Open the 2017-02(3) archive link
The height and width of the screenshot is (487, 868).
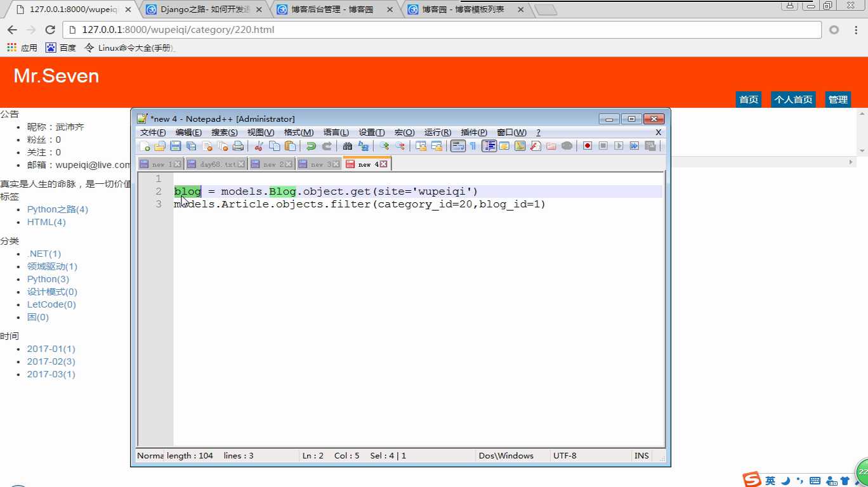coord(51,361)
